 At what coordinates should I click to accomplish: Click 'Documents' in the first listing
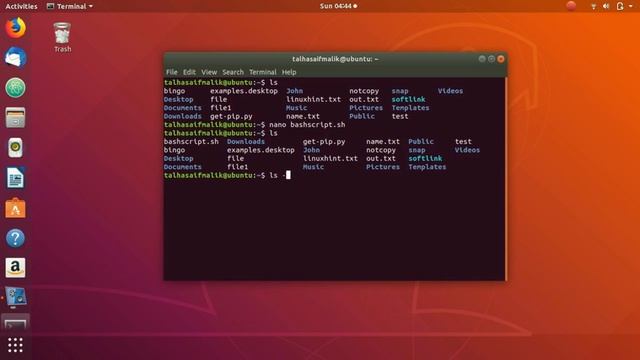coord(182,108)
